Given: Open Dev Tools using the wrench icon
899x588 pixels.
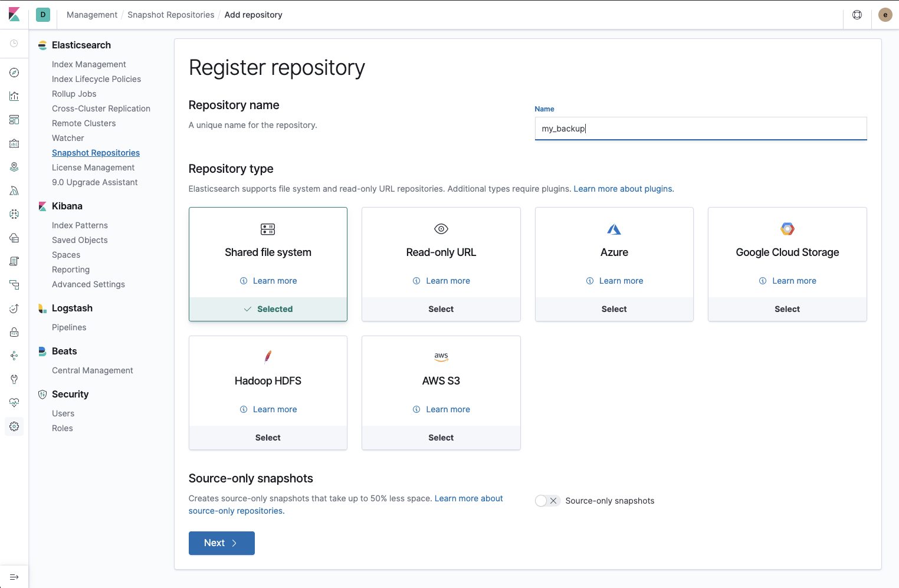Looking at the screenshot, I should 14,379.
